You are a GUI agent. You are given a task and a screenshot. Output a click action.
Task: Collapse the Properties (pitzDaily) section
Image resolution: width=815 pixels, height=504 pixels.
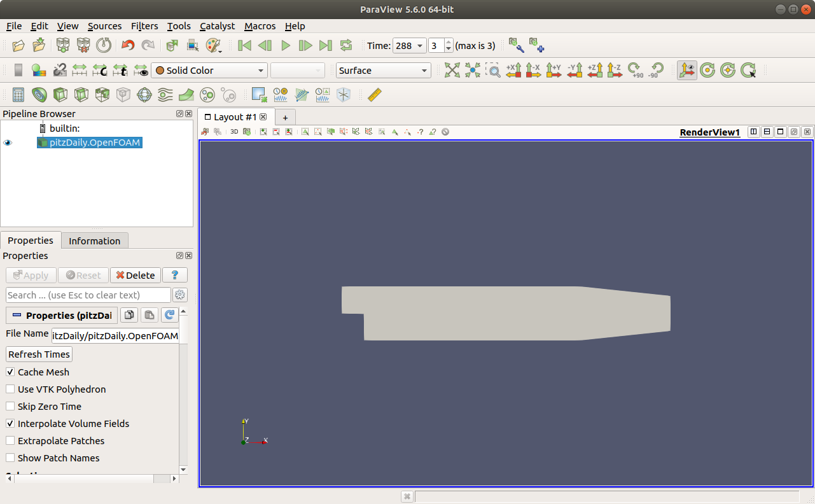[x=62, y=315]
